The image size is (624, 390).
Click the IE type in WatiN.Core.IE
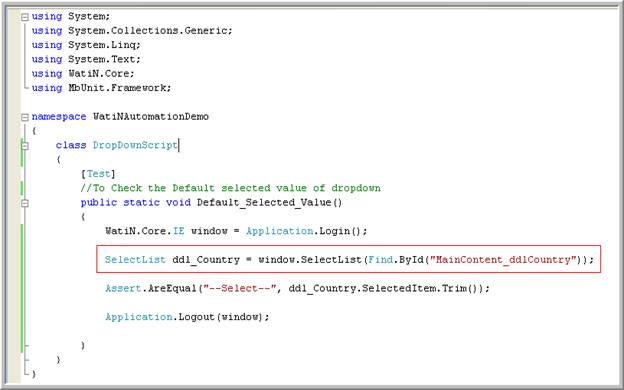[178, 231]
